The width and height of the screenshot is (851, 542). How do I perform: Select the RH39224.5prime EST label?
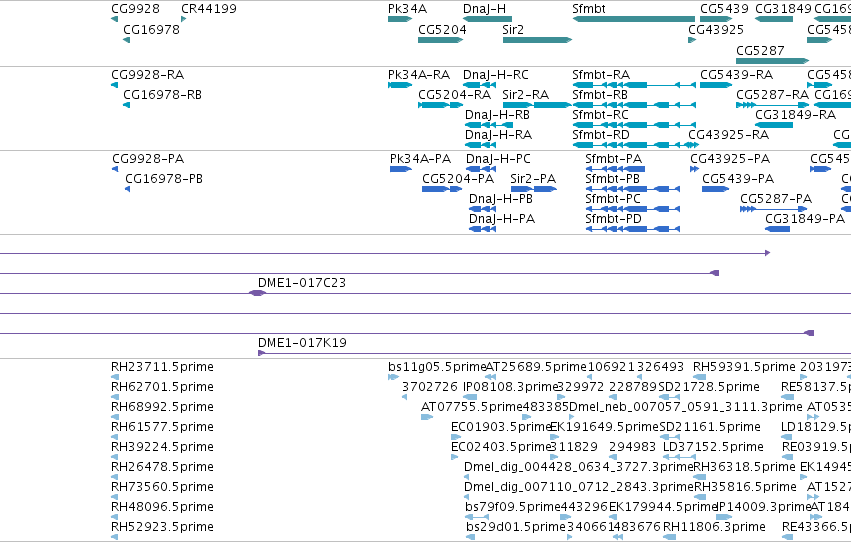tap(162, 448)
